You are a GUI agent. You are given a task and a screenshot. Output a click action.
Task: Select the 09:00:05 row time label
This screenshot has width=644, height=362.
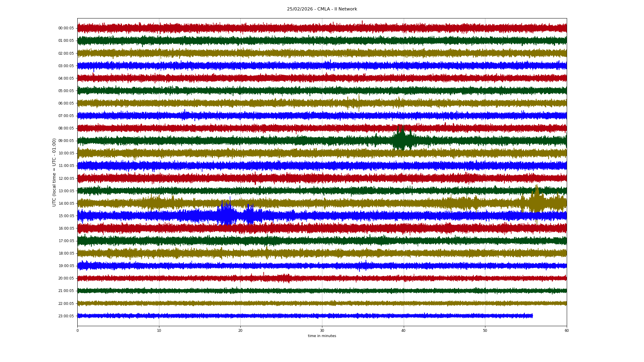[66, 141]
